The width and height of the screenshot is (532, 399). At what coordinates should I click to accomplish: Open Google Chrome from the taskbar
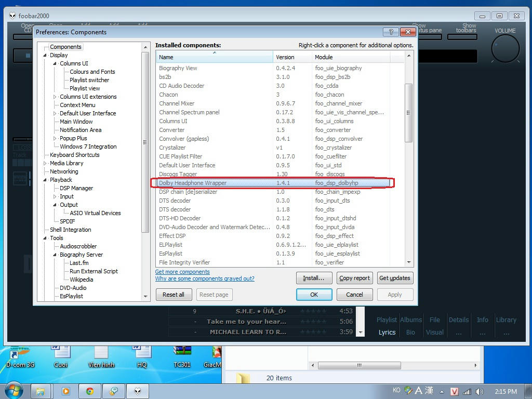click(89, 391)
